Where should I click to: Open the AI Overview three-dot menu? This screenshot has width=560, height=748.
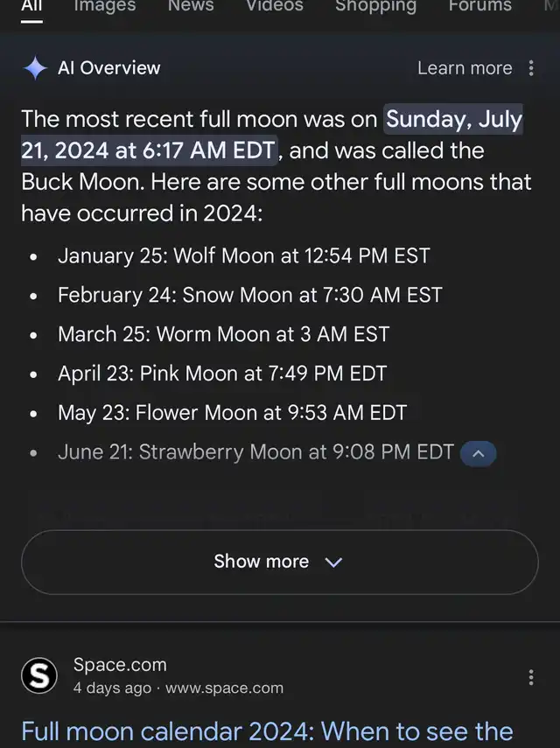pyautogui.click(x=531, y=68)
